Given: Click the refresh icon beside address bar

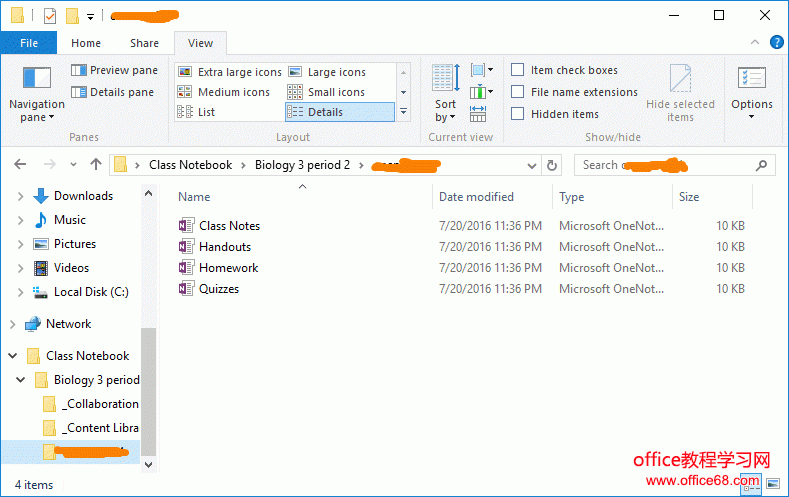Looking at the screenshot, I should (553, 165).
